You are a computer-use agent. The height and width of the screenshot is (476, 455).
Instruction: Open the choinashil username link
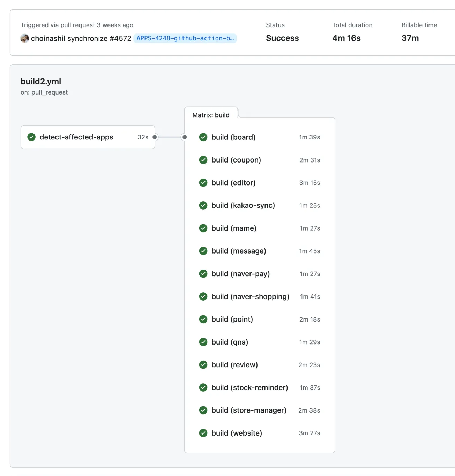48,38
